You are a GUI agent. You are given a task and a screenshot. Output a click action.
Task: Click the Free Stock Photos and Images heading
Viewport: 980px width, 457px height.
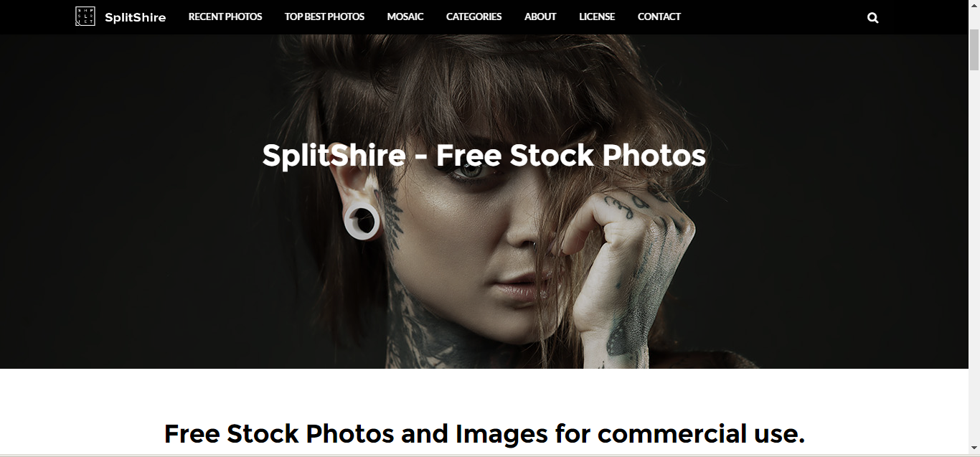(x=484, y=433)
